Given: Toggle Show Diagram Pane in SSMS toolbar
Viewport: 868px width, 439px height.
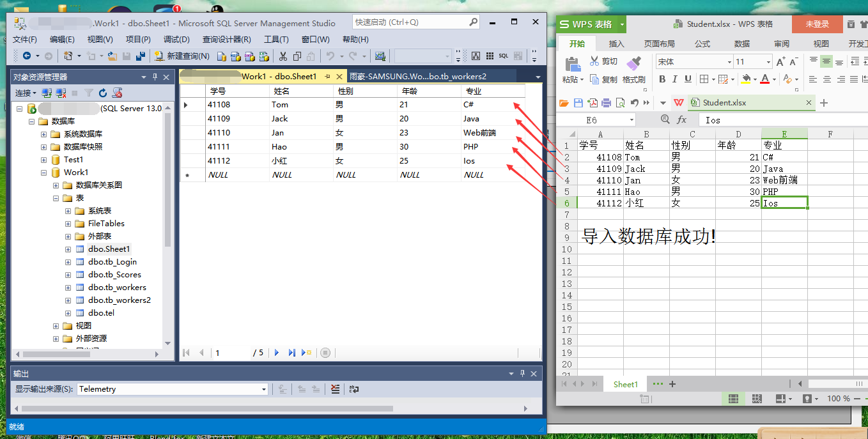Looking at the screenshot, I should [x=476, y=56].
